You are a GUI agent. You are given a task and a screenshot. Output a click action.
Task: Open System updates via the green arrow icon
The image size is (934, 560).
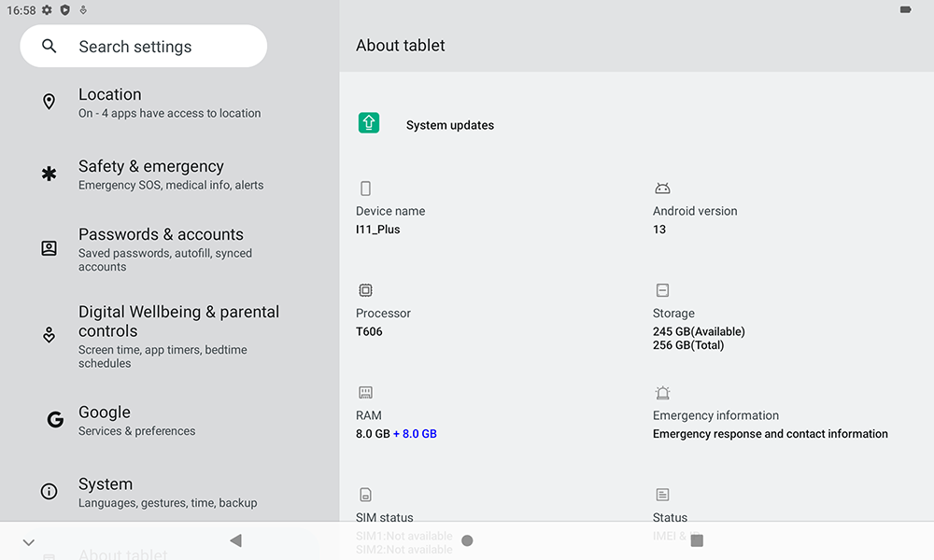[x=369, y=122]
